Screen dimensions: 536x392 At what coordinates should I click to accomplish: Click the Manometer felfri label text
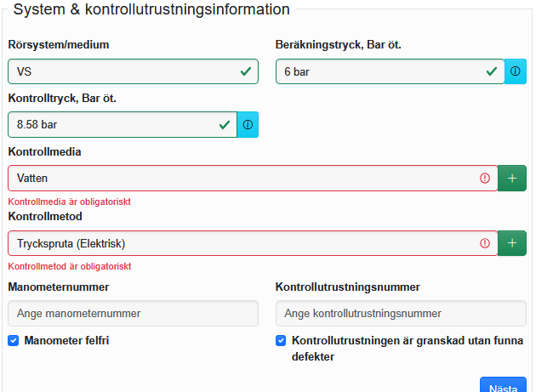[x=66, y=340]
